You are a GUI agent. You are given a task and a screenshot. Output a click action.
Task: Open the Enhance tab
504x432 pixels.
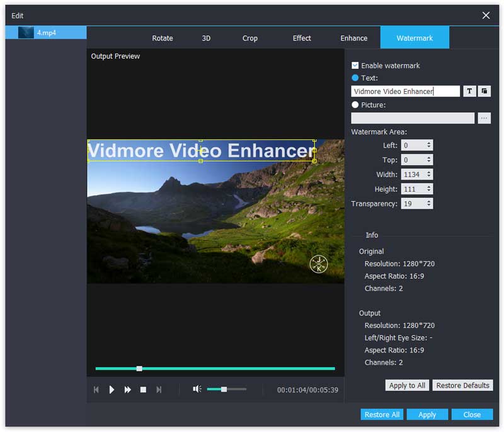click(354, 38)
